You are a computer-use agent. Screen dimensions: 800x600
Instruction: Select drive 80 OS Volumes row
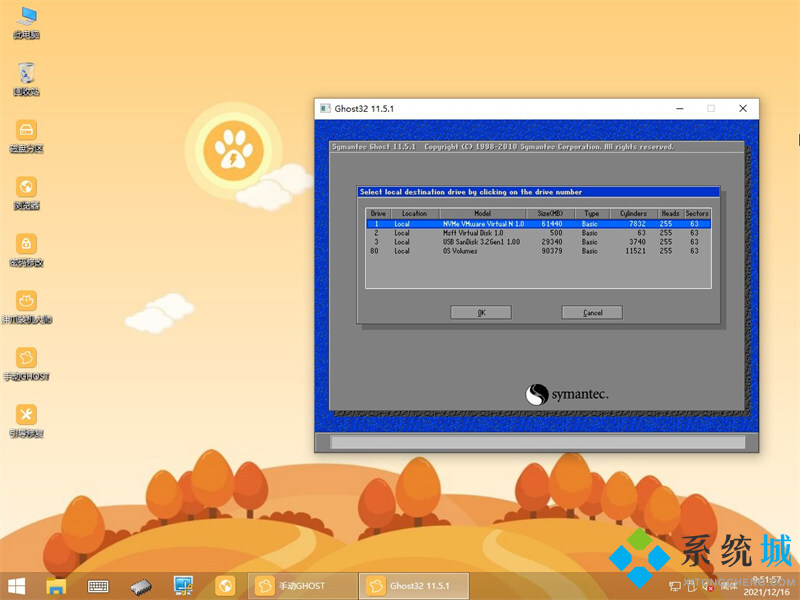click(x=538, y=251)
